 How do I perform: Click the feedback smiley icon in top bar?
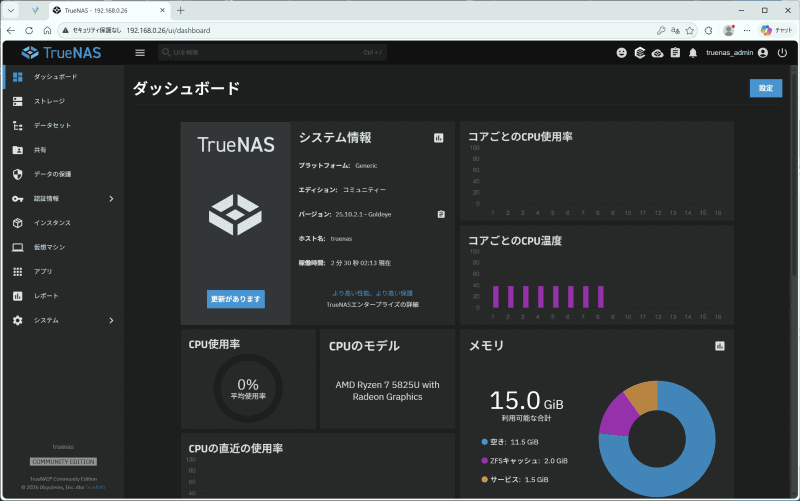[621, 53]
